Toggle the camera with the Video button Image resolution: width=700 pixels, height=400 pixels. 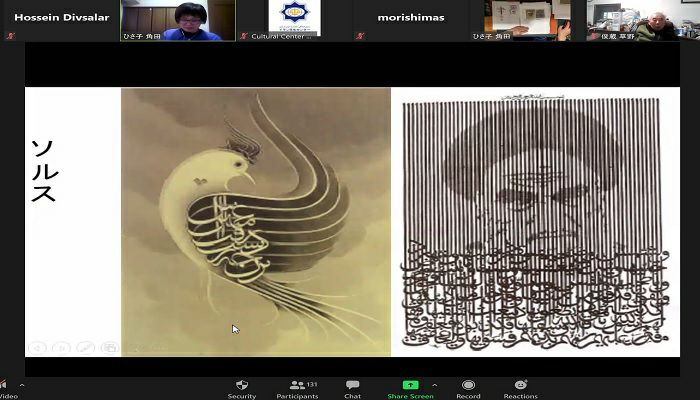click(x=3, y=387)
